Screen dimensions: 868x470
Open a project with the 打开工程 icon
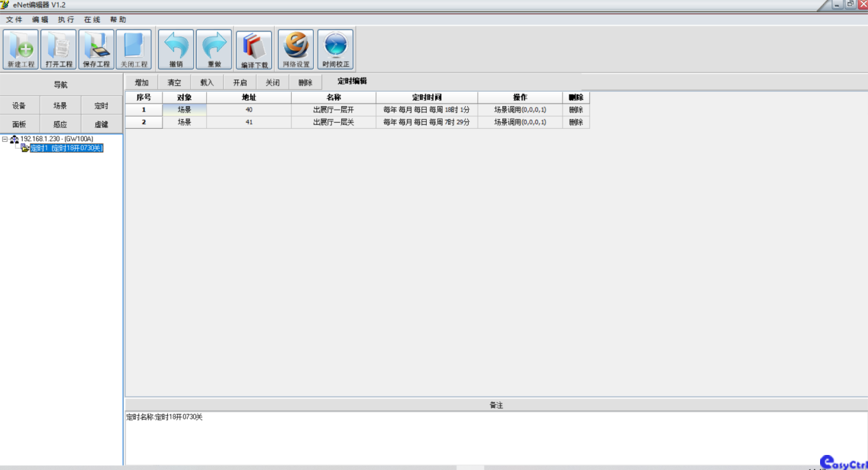tap(59, 49)
